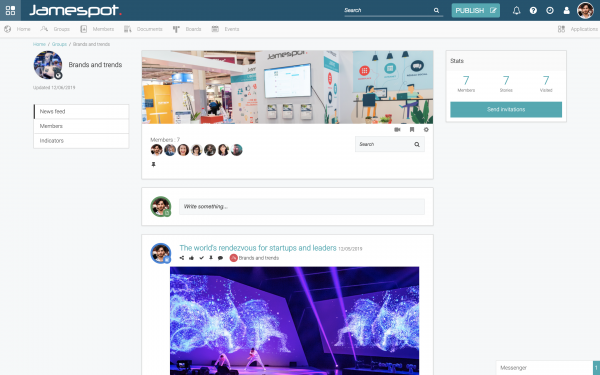
Task: Pin the post with the pin icon
Action: [211, 258]
